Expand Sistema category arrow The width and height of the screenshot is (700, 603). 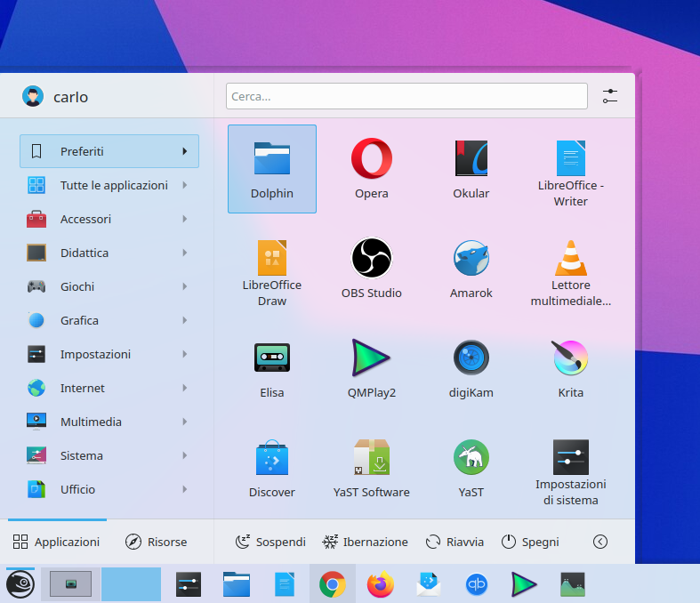(x=185, y=455)
